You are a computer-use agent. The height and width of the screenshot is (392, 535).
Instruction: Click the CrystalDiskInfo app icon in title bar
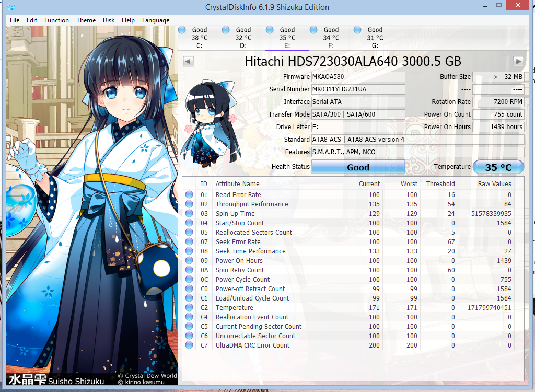point(11,6)
